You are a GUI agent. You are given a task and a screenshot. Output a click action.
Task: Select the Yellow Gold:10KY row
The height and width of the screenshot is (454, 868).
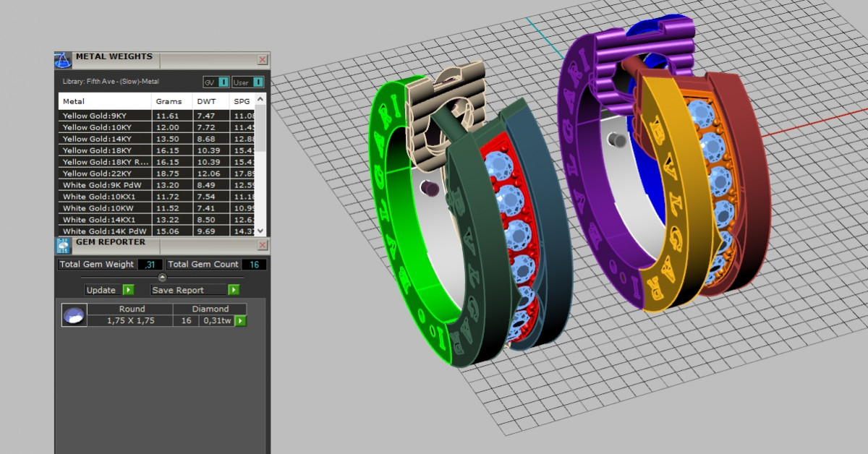(x=158, y=127)
